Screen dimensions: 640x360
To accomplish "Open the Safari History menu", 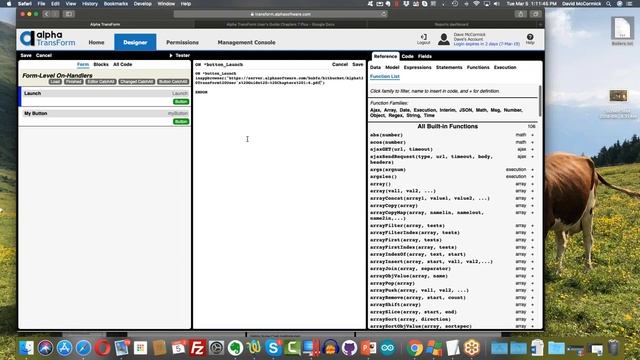I will (90, 4).
